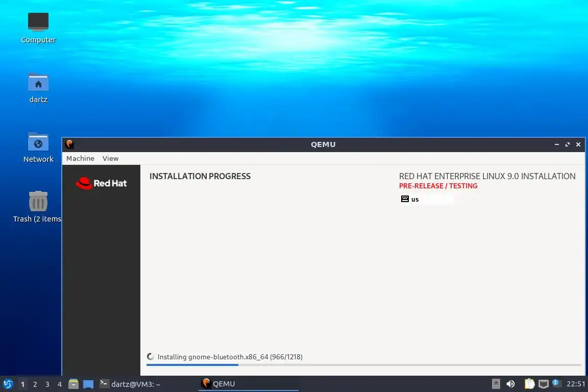This screenshot has width=588, height=392.
Task: Minimize the QEMU window
Action: click(556, 144)
